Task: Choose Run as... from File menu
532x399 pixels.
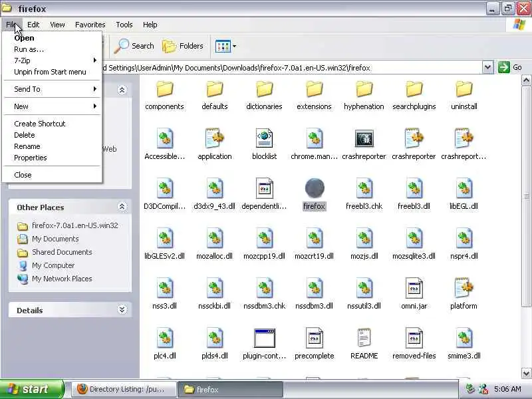Action: point(52,49)
